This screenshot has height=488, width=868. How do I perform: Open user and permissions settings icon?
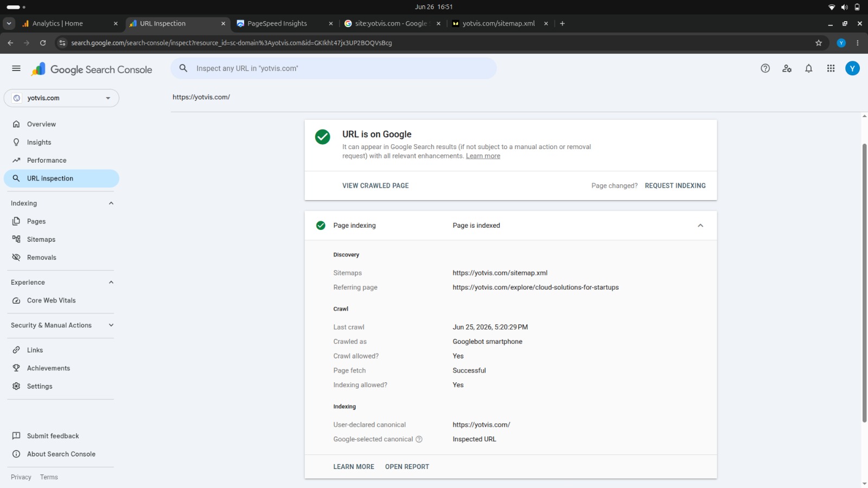[787, 68]
